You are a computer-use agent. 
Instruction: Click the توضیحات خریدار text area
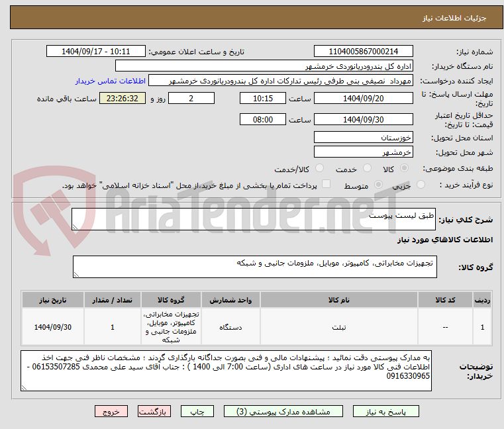tap(226, 371)
